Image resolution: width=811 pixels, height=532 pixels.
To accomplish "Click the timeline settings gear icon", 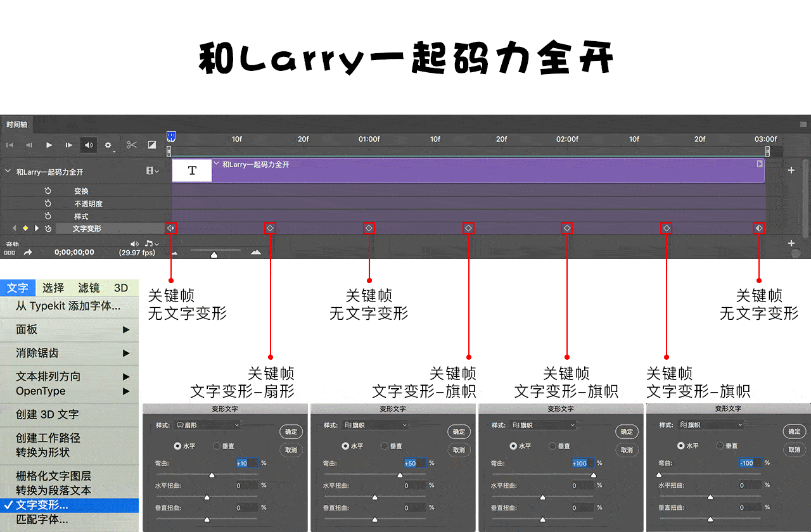I will (x=108, y=145).
